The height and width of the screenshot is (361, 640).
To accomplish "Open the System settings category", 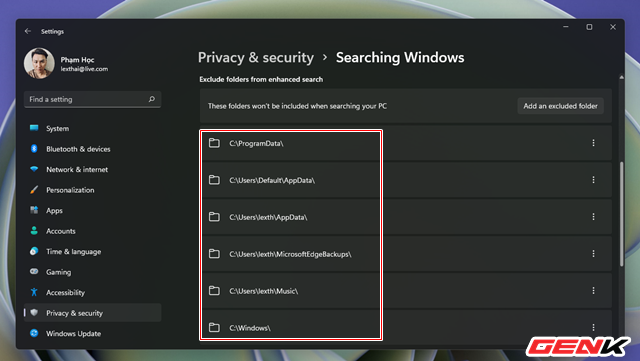I will click(x=92, y=128).
